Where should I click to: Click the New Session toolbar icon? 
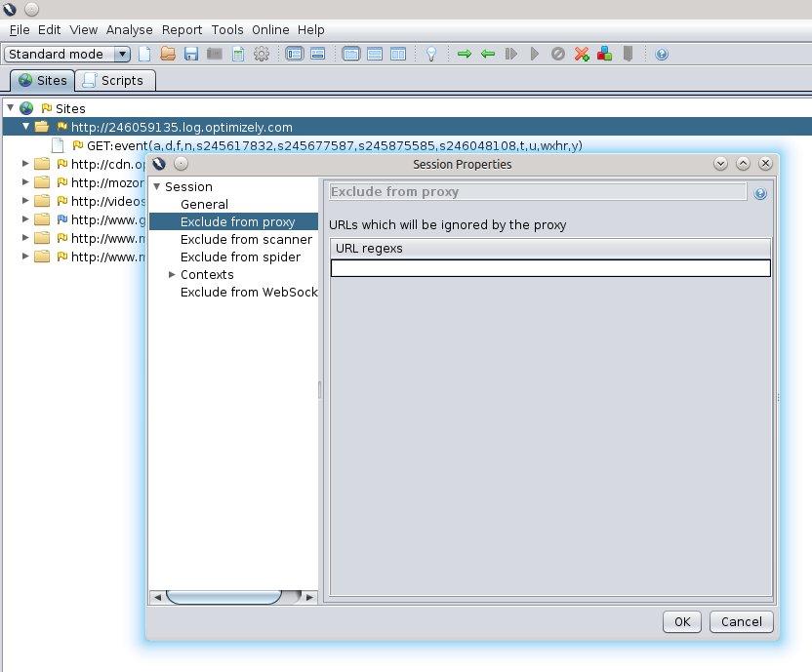coord(144,55)
